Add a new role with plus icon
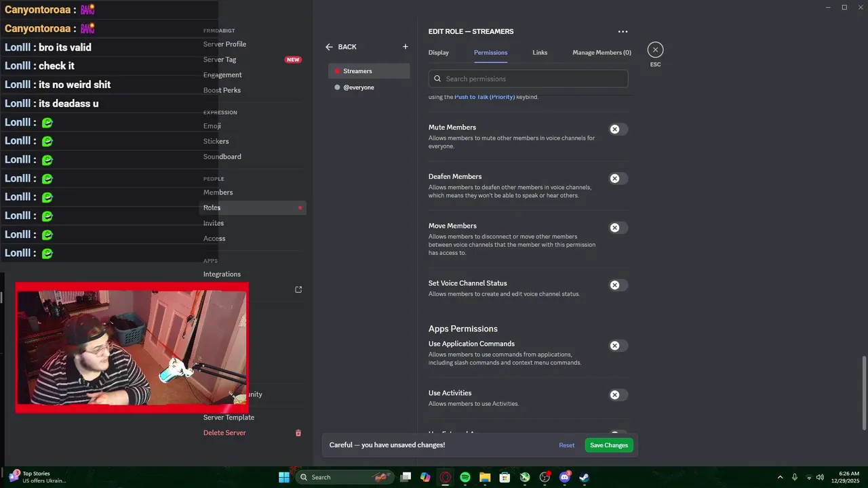This screenshot has height=488, width=868. (406, 47)
